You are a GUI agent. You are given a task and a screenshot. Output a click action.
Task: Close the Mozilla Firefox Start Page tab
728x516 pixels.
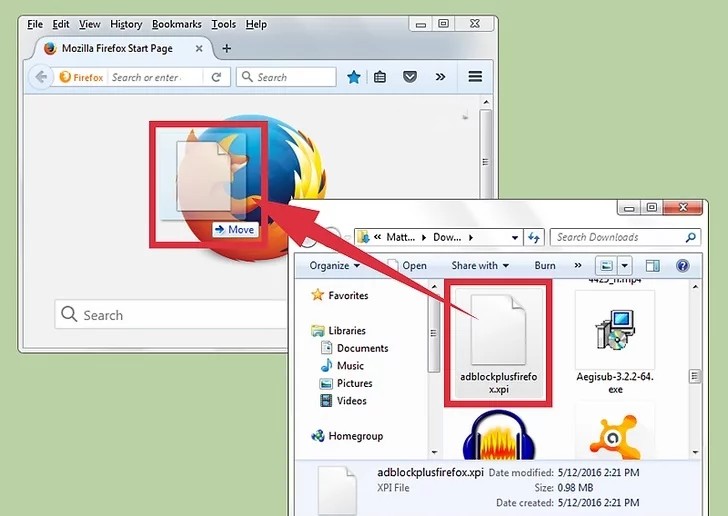pyautogui.click(x=199, y=48)
